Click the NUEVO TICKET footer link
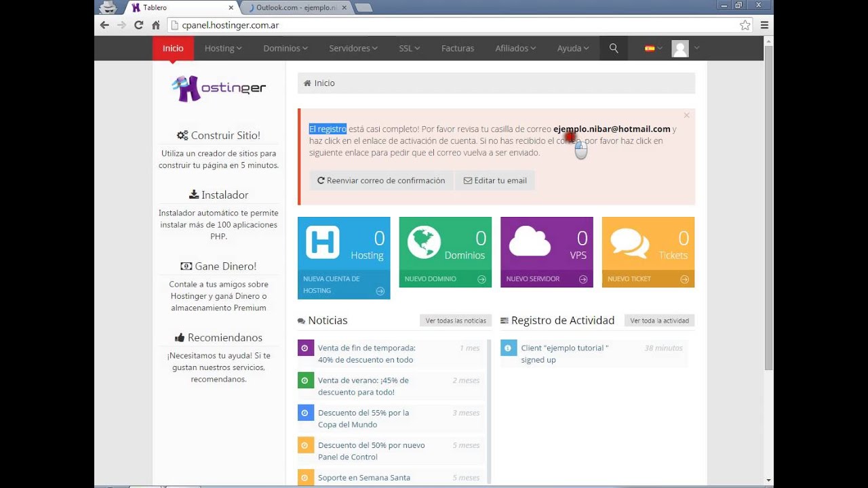Viewport: 868px width, 488px height. [x=629, y=279]
